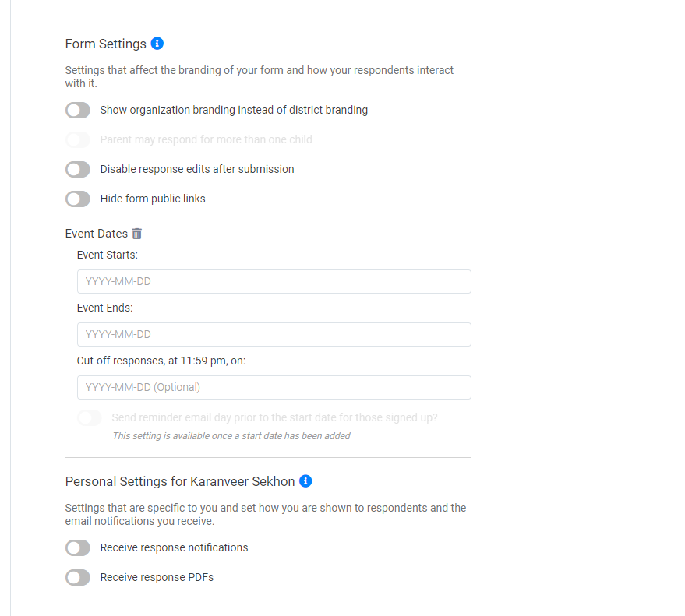Click the blue info circle near Karanveer Sekhon

[305, 481]
